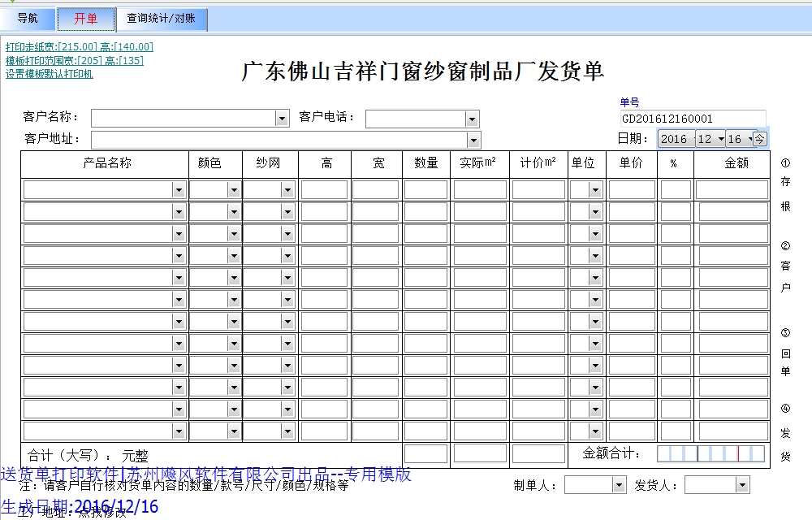Switch to the 导航 tab
Screen dimensions: 812x520
(x=27, y=19)
